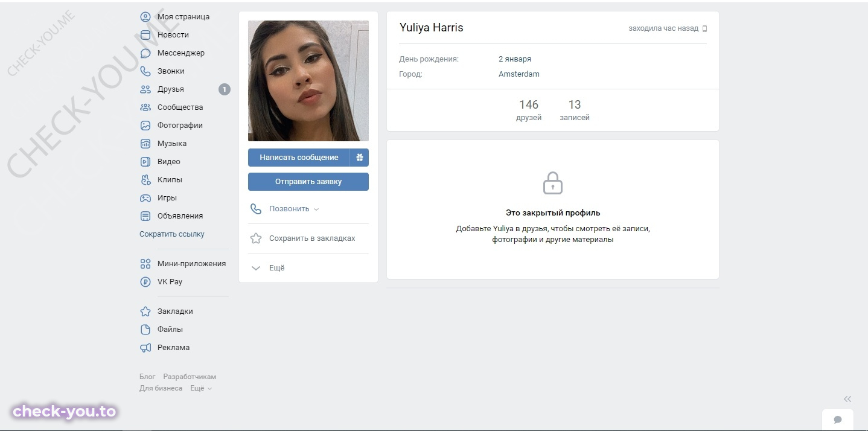
Task: Click the Yuliya Harris profile name
Action: click(432, 28)
